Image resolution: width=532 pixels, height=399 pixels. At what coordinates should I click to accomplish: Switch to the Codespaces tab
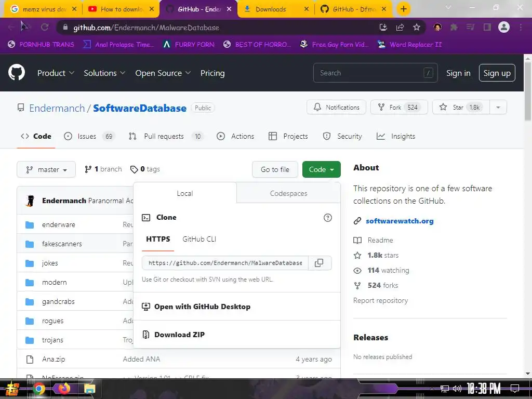(x=288, y=193)
